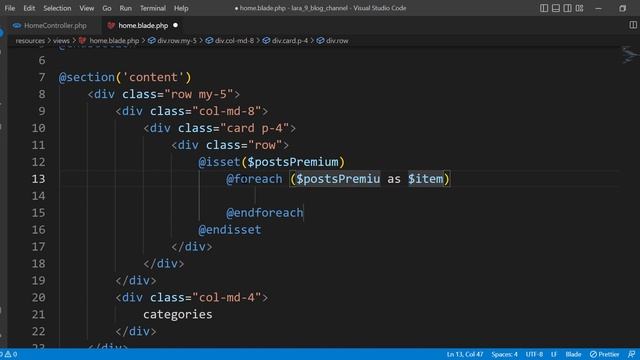Image resolution: width=640 pixels, height=360 pixels.
Task: Click 'categories' text on line 21
Action: [x=178, y=314]
